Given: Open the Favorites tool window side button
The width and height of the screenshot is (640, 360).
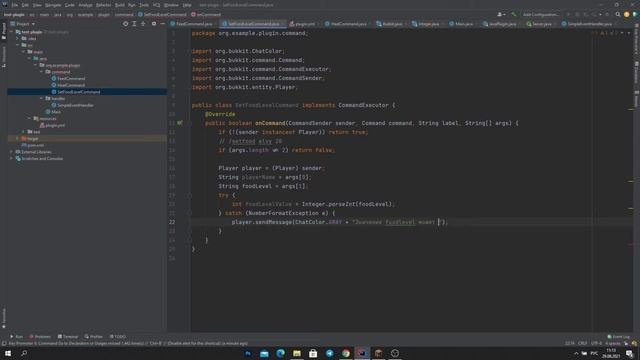Looking at the screenshot, I should 4,318.
